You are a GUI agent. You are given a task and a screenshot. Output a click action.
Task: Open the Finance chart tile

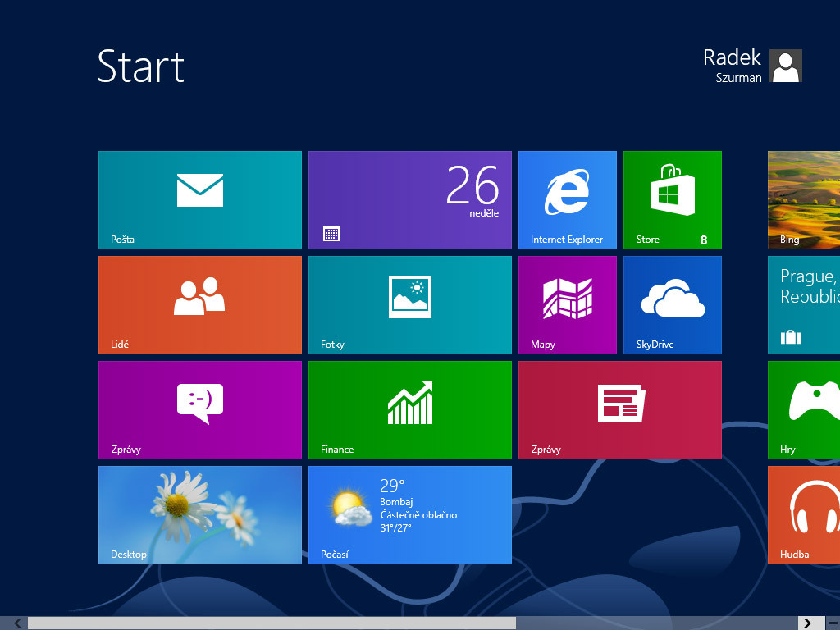(410, 410)
